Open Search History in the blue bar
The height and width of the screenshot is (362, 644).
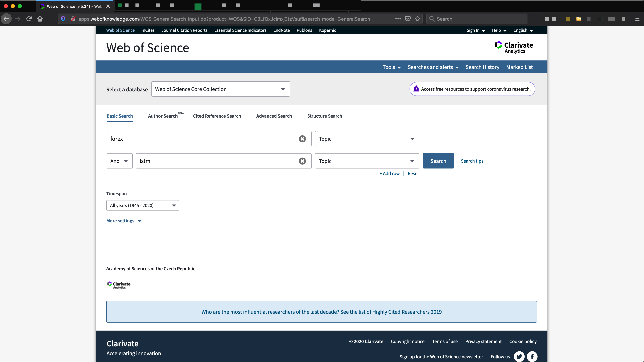point(482,67)
